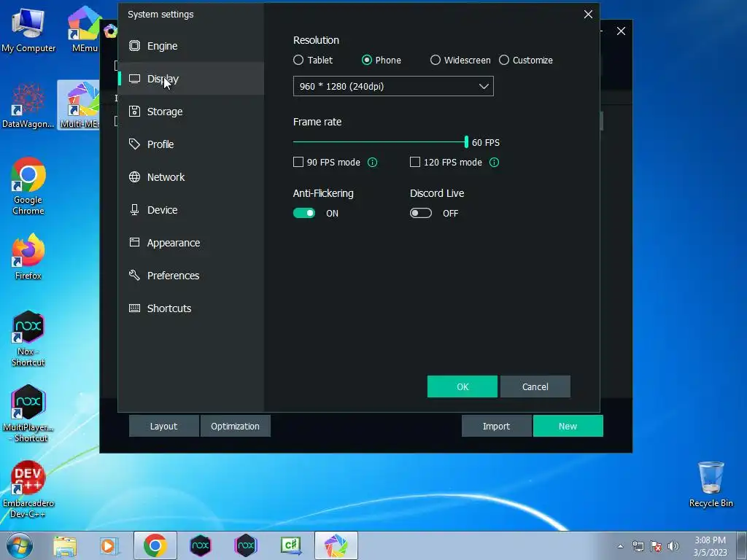The image size is (747, 560).
Task: Close the System settings dialog
Action: 589,15
